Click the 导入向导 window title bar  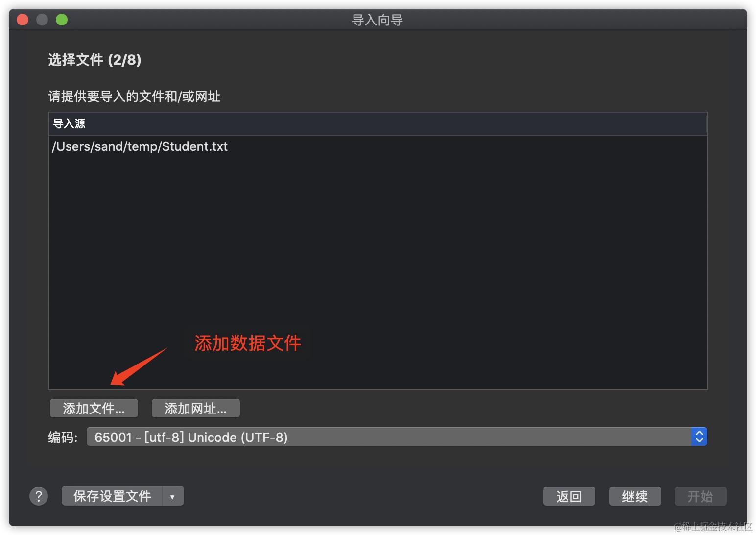(x=378, y=20)
